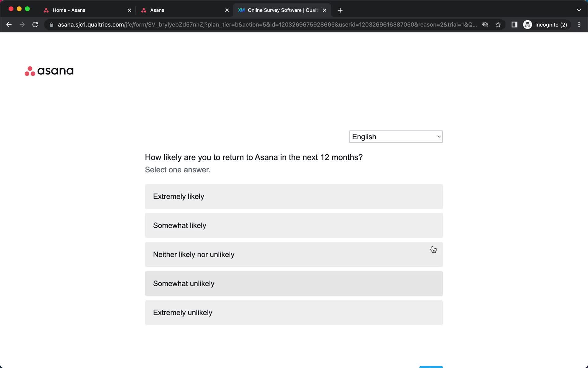Select Extremely likely answer option
The width and height of the screenshot is (588, 368).
294,196
